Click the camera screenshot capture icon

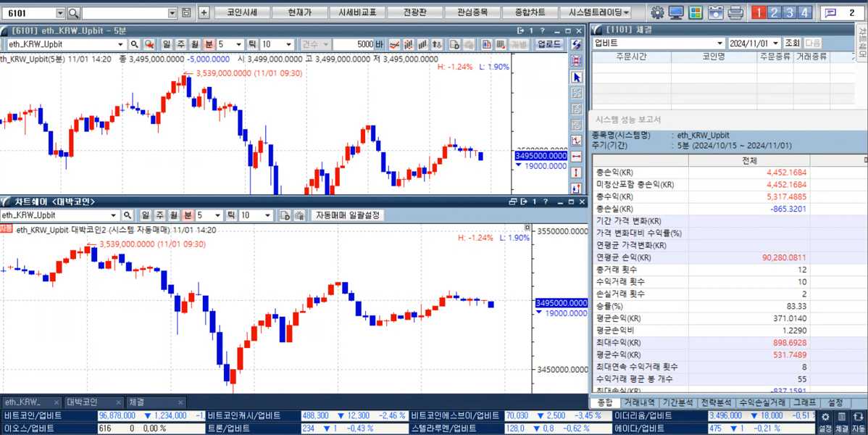pyautogui.click(x=715, y=13)
